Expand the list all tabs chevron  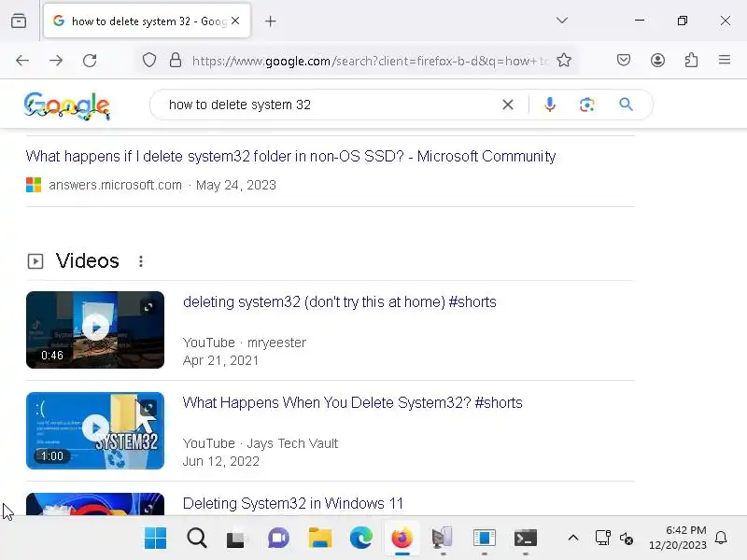point(562,21)
